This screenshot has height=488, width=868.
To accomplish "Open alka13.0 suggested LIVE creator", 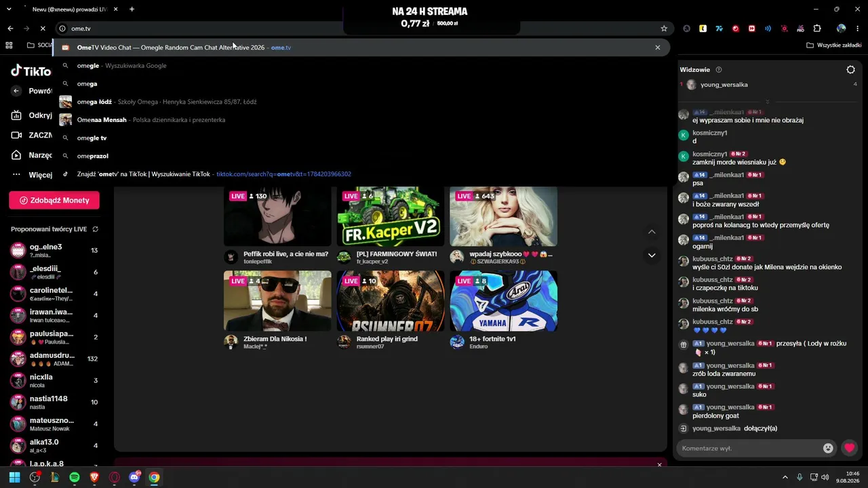I will point(54,445).
